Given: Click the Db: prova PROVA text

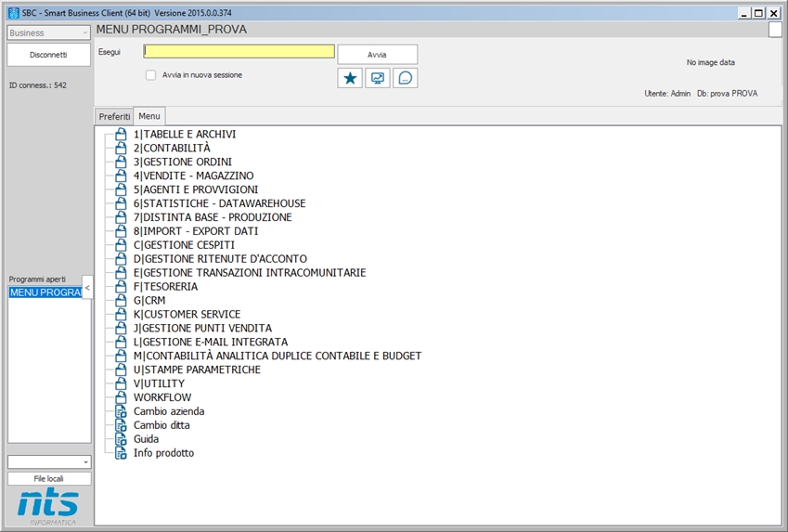Looking at the screenshot, I should [x=727, y=94].
